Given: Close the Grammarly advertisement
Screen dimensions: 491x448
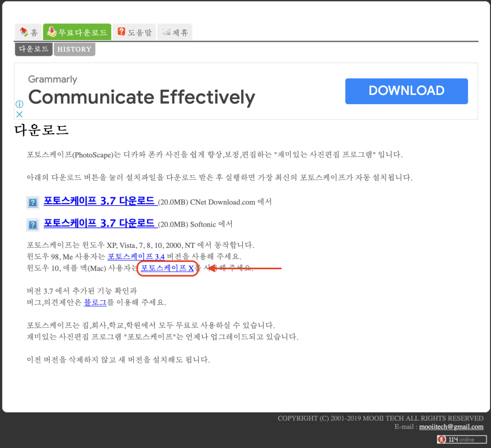Looking at the screenshot, I should 19,114.
